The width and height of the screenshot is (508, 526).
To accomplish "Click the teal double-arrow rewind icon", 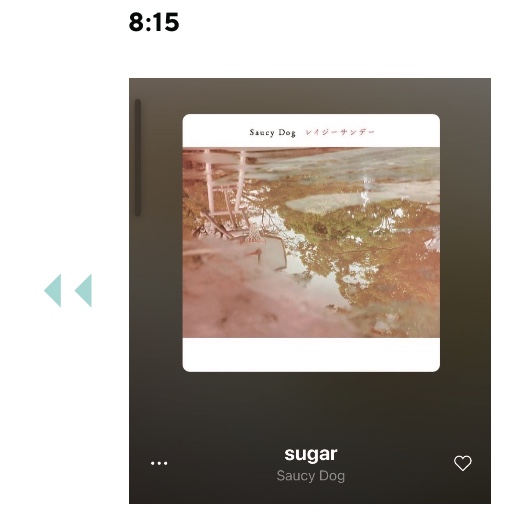I will 68,291.
